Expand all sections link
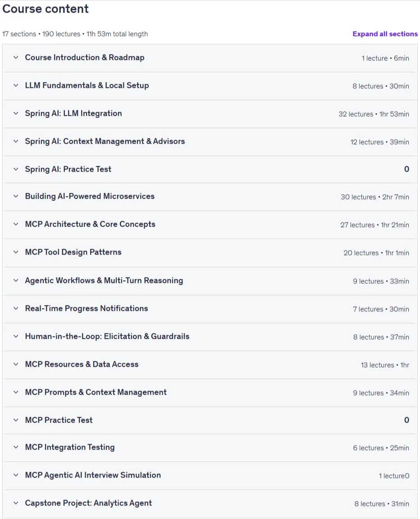 coord(385,34)
